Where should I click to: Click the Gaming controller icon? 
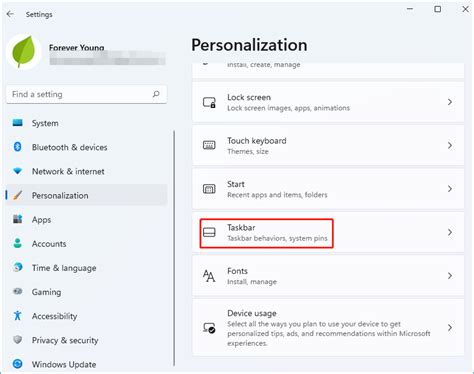(17, 292)
